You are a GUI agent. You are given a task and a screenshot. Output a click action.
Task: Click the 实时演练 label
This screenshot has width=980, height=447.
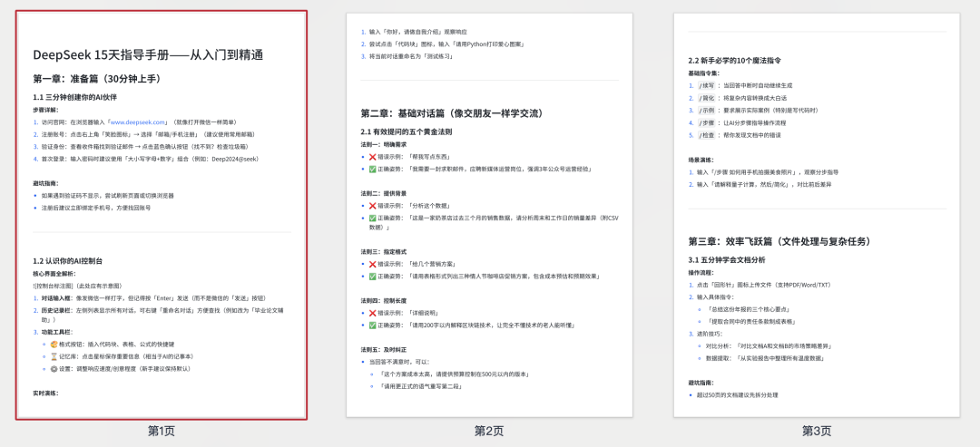click(45, 394)
